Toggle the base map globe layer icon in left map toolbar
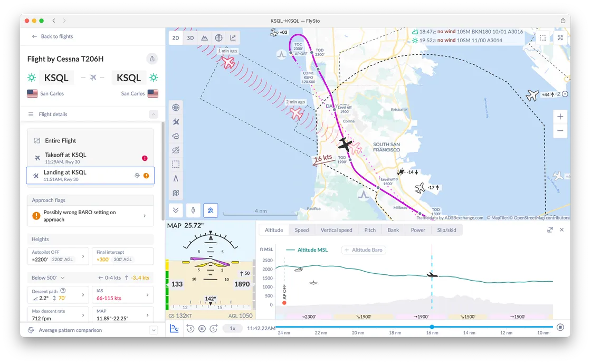The width and height of the screenshot is (591, 364). tap(176, 108)
